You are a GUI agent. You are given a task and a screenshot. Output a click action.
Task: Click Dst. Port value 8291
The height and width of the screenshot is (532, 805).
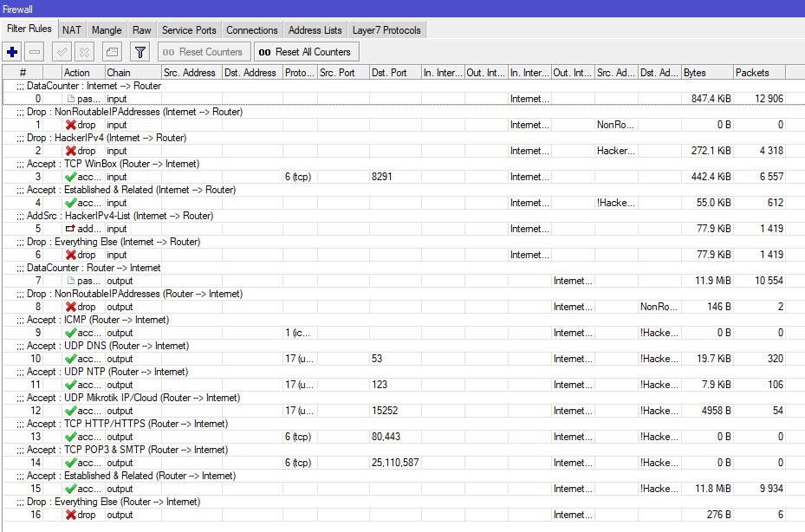coord(381,177)
